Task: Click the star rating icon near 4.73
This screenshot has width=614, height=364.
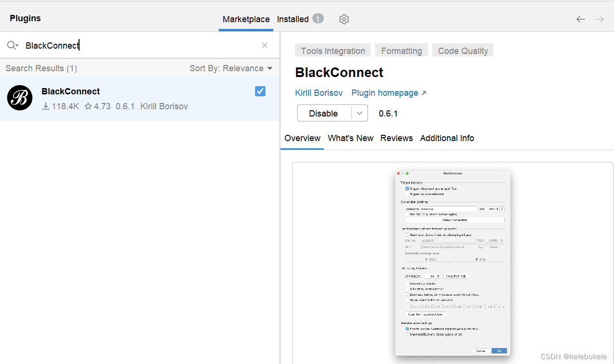Action: point(89,106)
